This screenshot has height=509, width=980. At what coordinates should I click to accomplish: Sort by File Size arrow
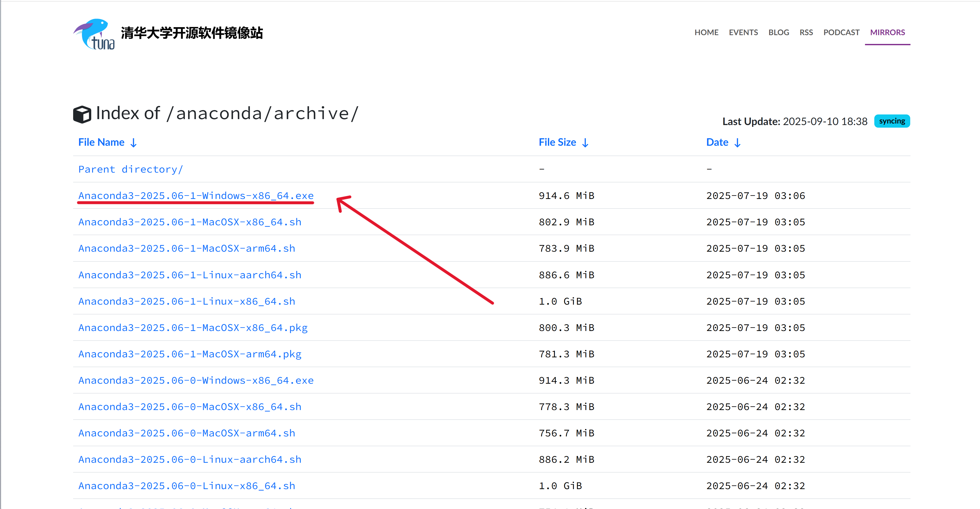585,143
